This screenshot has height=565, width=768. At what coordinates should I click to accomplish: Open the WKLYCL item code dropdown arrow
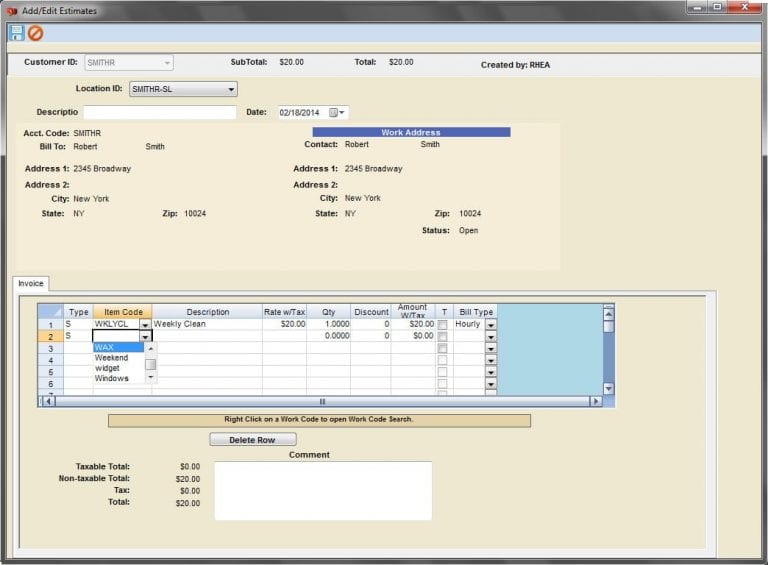[145, 325]
